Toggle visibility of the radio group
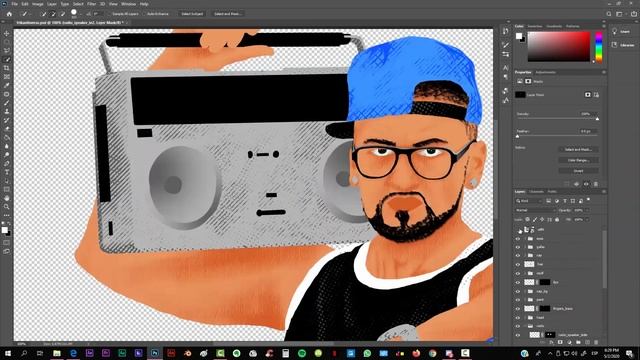The width and height of the screenshot is (640, 360). 518,327
